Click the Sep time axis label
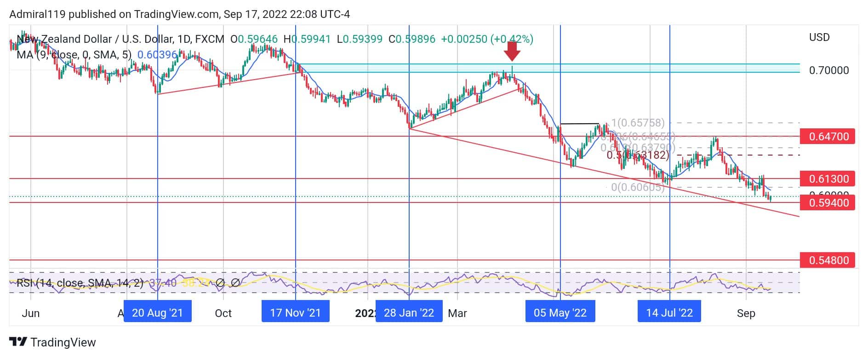This screenshot has width=868, height=358. click(x=746, y=313)
